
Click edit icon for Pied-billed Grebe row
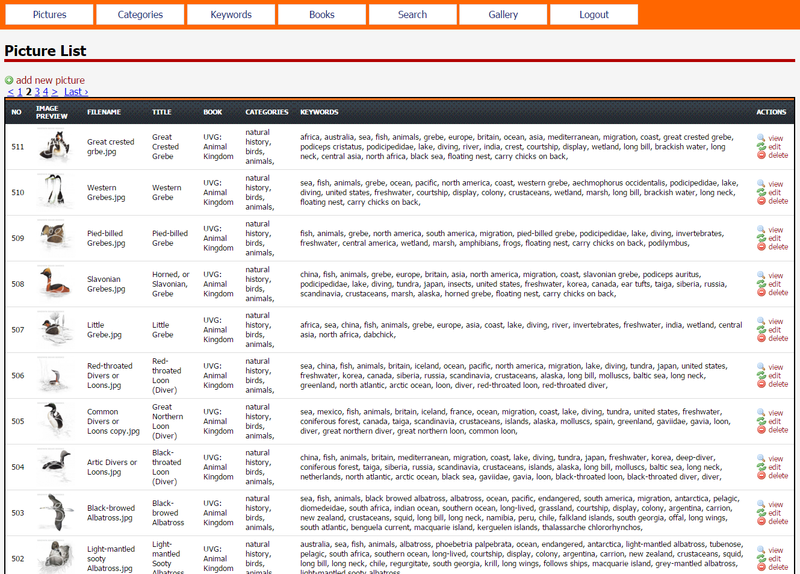pyautogui.click(x=761, y=238)
